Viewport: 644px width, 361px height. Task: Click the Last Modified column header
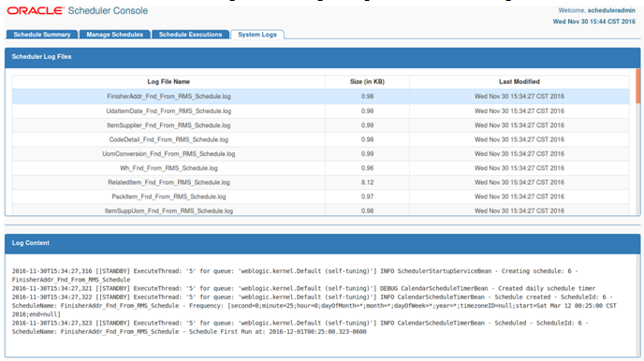[x=520, y=81]
